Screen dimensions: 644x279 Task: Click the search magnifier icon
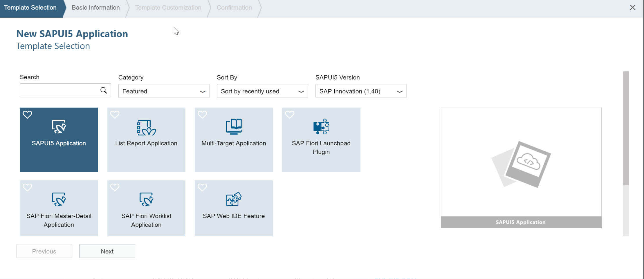point(103,90)
